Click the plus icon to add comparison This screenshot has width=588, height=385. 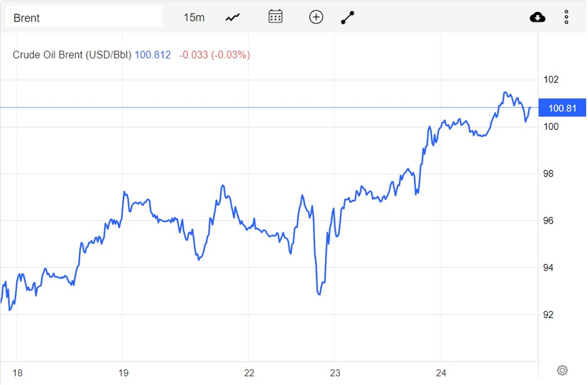click(x=316, y=17)
